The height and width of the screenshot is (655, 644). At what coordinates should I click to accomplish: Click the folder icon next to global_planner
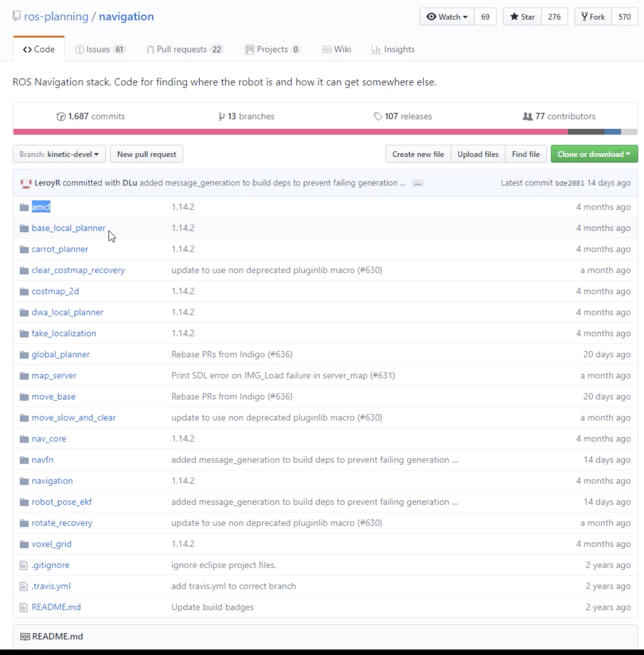(24, 354)
